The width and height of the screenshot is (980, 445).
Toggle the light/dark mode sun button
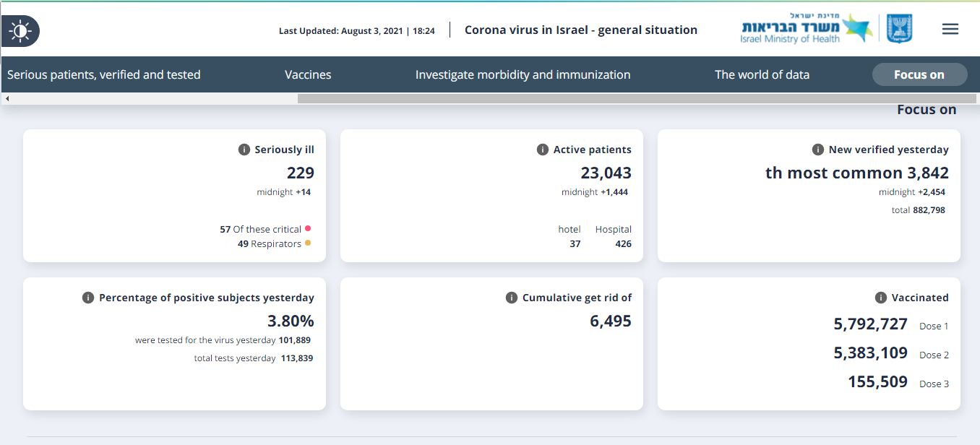pos(20,31)
